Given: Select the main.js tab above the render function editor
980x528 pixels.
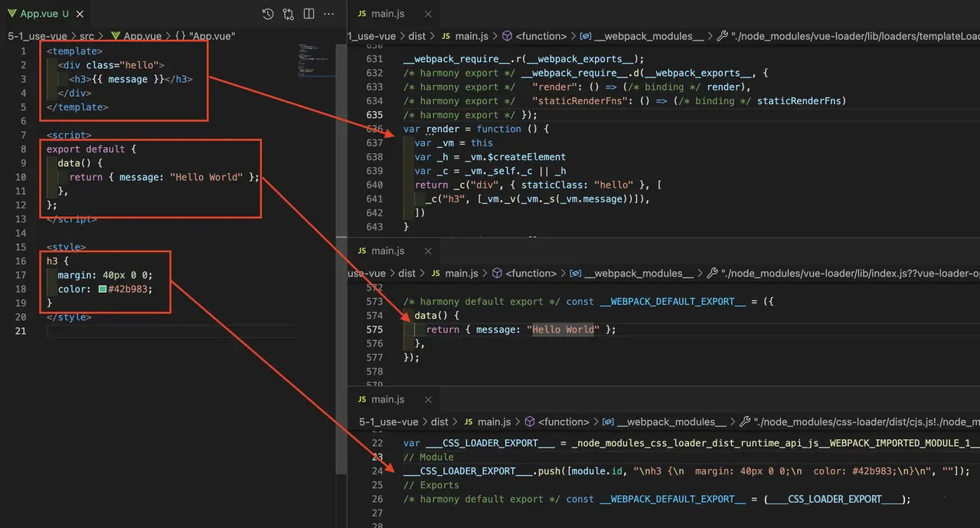Looking at the screenshot, I should pos(387,14).
